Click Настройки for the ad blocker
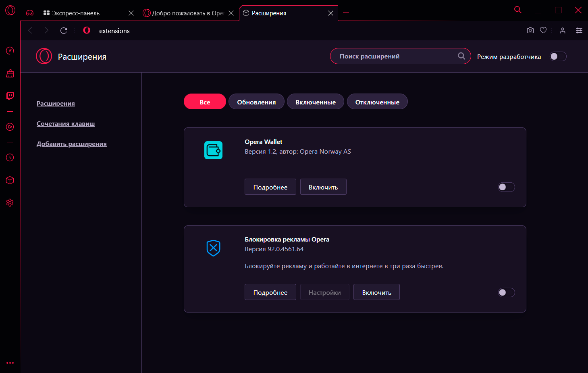 tap(325, 292)
